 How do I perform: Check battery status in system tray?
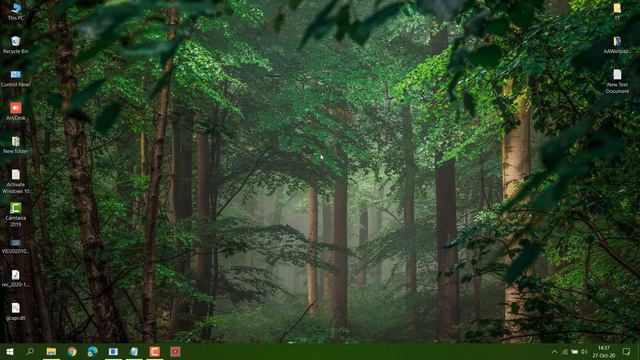tap(575, 352)
